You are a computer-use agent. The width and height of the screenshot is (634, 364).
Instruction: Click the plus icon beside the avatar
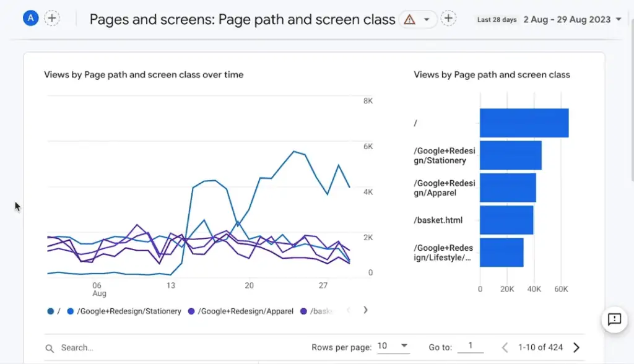[x=52, y=18]
